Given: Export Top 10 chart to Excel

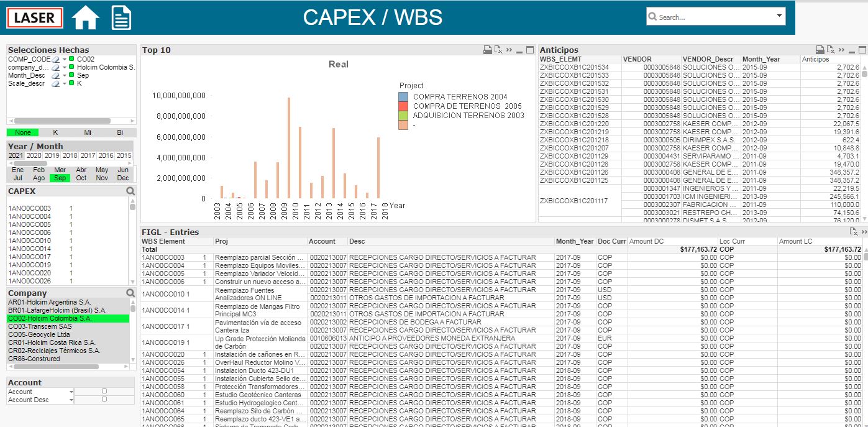Looking at the screenshot, I should (498, 50).
